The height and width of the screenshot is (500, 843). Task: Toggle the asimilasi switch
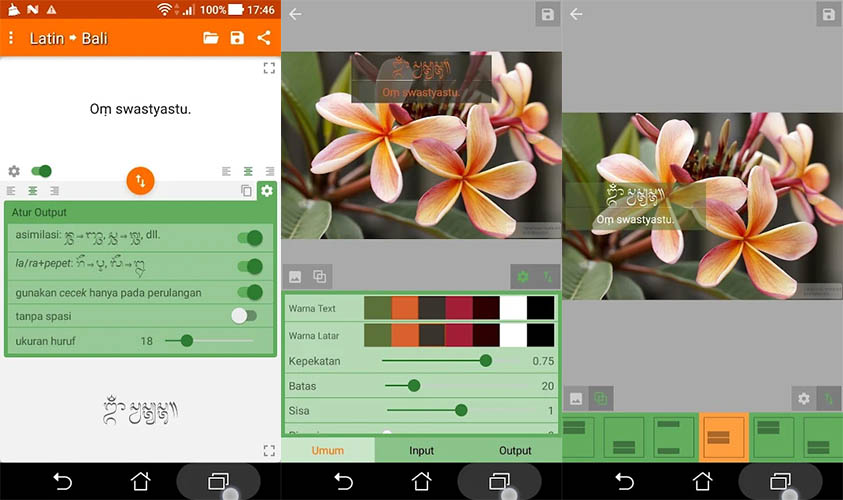pyautogui.click(x=249, y=238)
